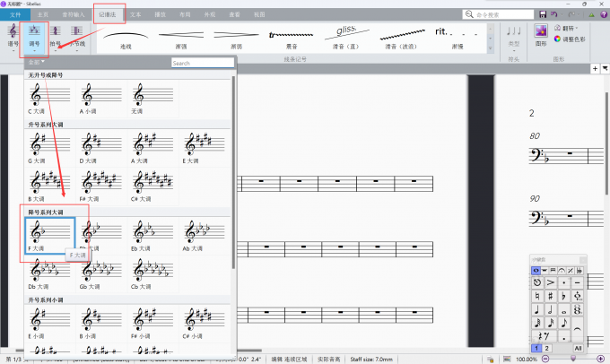The image size is (610, 364).
Task: Choose the E minor (E 小调) key signature
Action: point(49,324)
